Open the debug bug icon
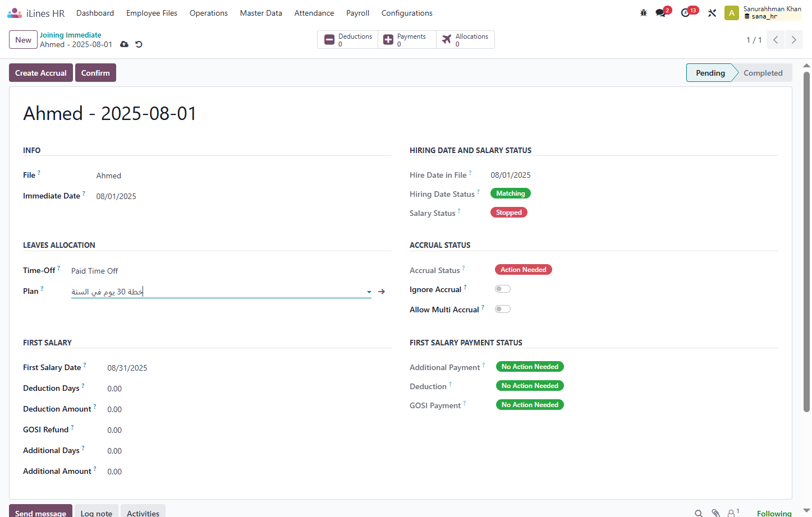Viewport: 812px width, 517px height. 644,13
